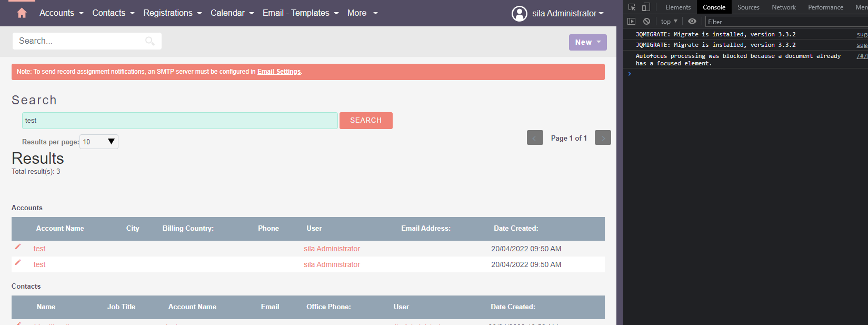Click the DevTools inspect element icon
This screenshot has width=868, height=325.
coord(632,7)
